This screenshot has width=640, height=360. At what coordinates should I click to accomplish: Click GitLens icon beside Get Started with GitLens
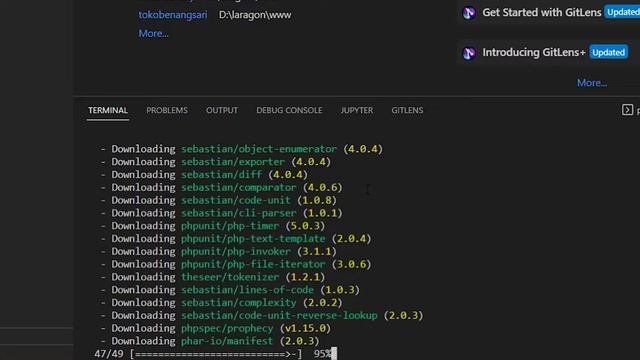[x=469, y=13]
